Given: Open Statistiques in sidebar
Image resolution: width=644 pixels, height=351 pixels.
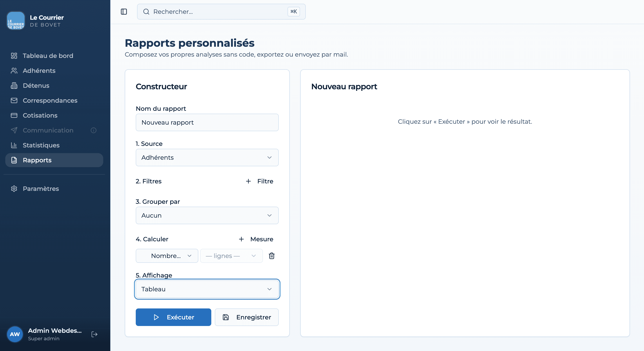Looking at the screenshot, I should coord(54,145).
